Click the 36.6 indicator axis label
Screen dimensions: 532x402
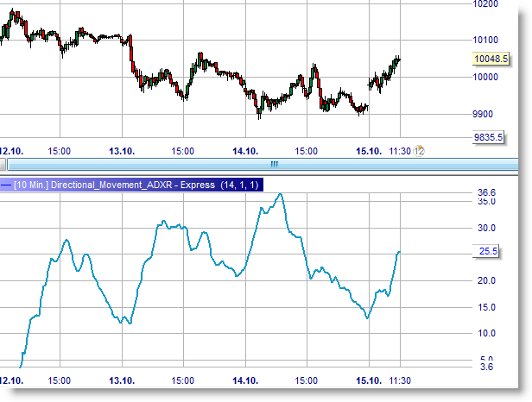point(486,192)
